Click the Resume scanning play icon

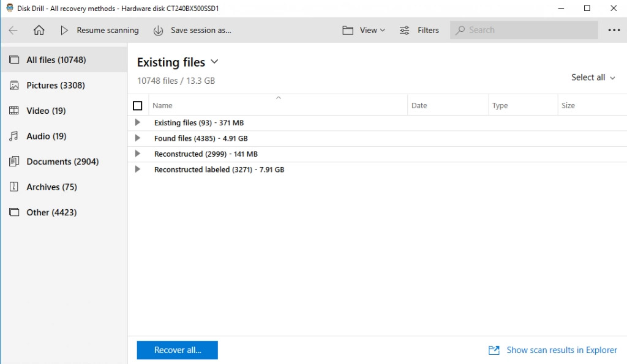[x=64, y=31]
